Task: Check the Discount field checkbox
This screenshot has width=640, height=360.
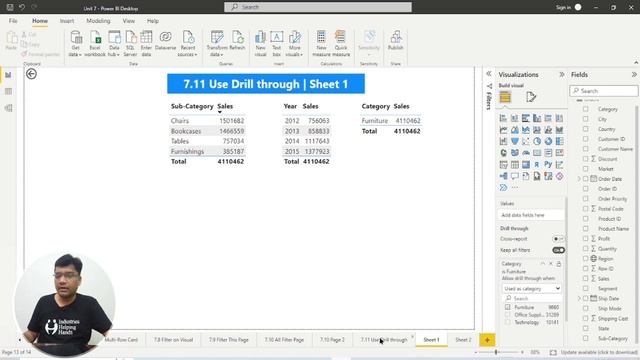Action: 586,159
